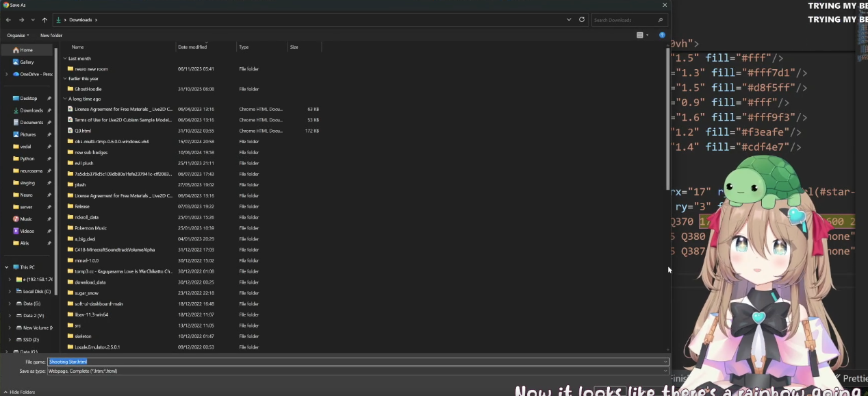Viewport: 868px width, 396px height.
Task: Select Home in the navigation pane
Action: tap(26, 50)
